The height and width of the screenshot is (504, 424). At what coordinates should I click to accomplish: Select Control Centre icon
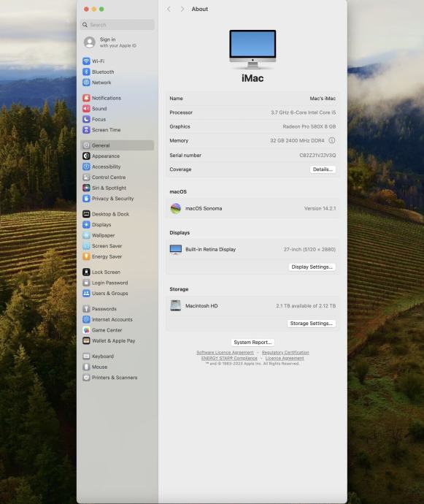point(86,177)
